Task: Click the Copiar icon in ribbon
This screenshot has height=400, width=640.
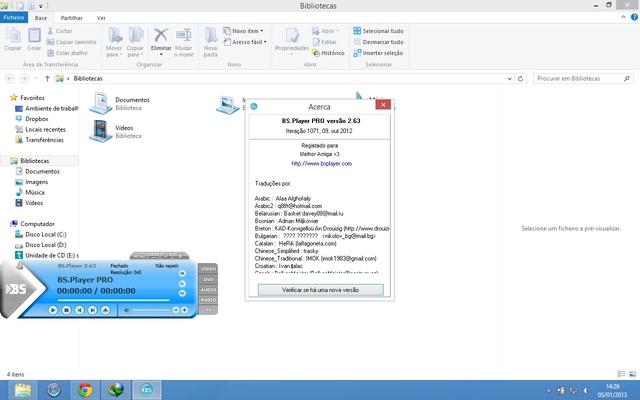Action: coord(13,36)
